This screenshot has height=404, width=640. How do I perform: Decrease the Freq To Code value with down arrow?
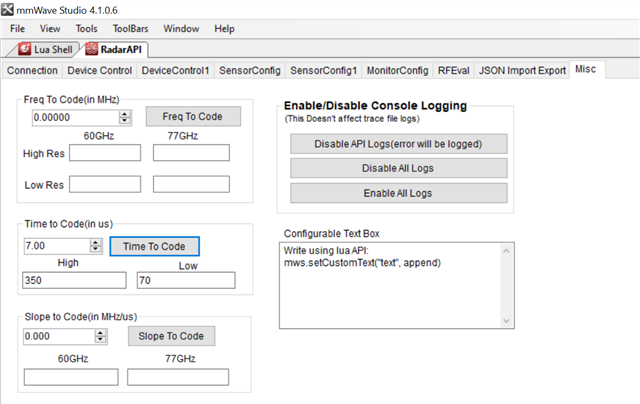coord(124,121)
